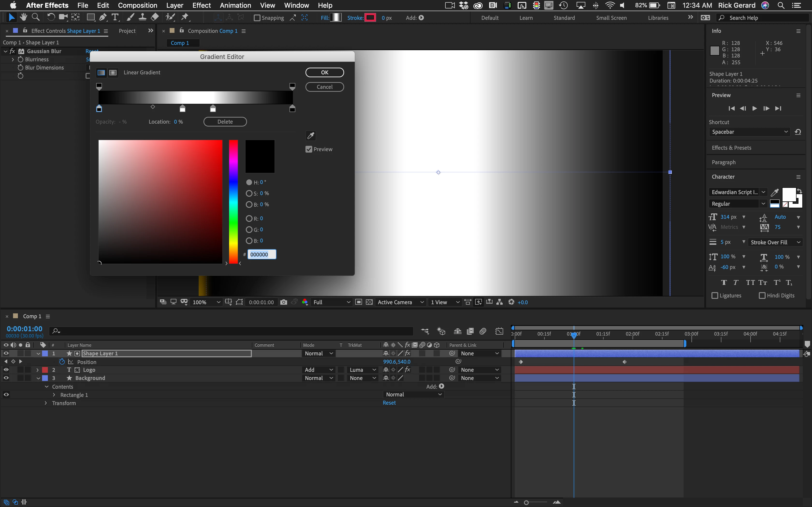Switch to the Project tab
812x507 pixels.
coord(127,31)
